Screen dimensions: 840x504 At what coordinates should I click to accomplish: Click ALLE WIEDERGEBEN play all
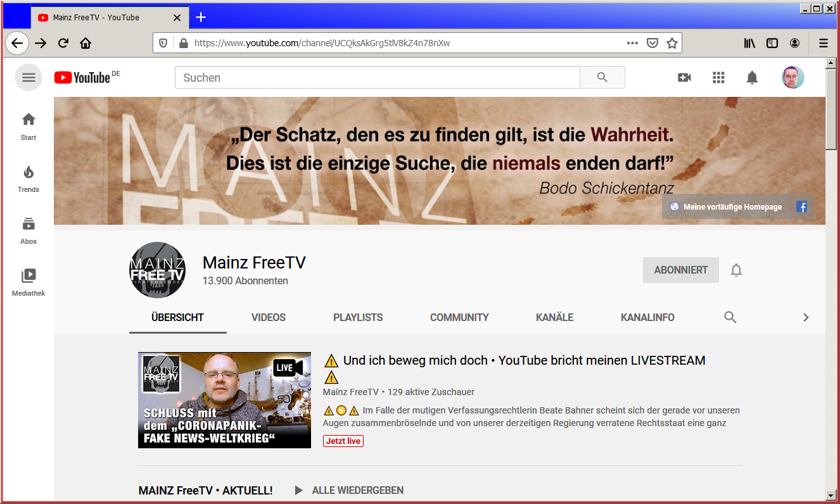pyautogui.click(x=349, y=490)
